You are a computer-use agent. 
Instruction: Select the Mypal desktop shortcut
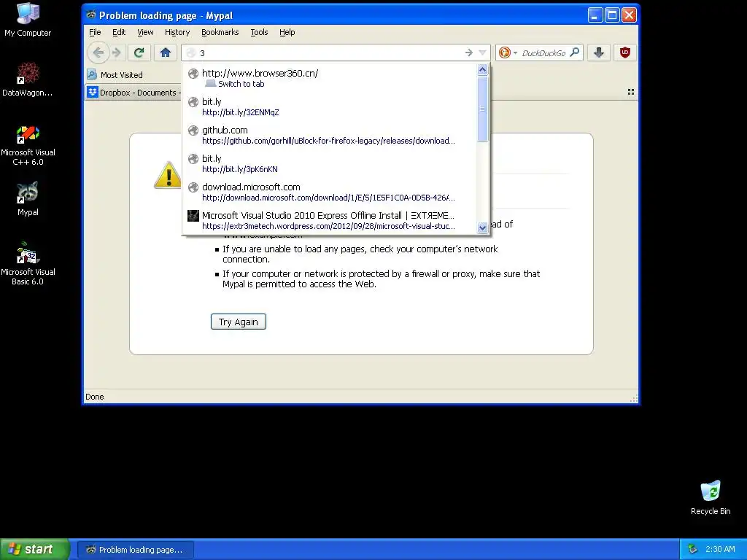(28, 199)
